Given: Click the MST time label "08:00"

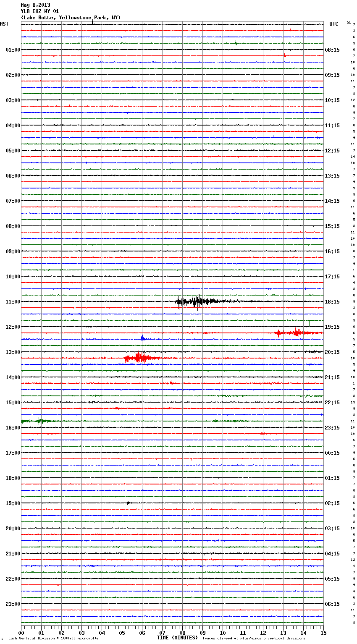Looking at the screenshot, I should tap(13, 226).
